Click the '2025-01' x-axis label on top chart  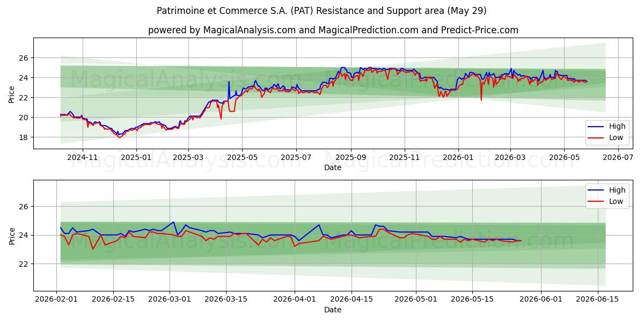click(136, 158)
